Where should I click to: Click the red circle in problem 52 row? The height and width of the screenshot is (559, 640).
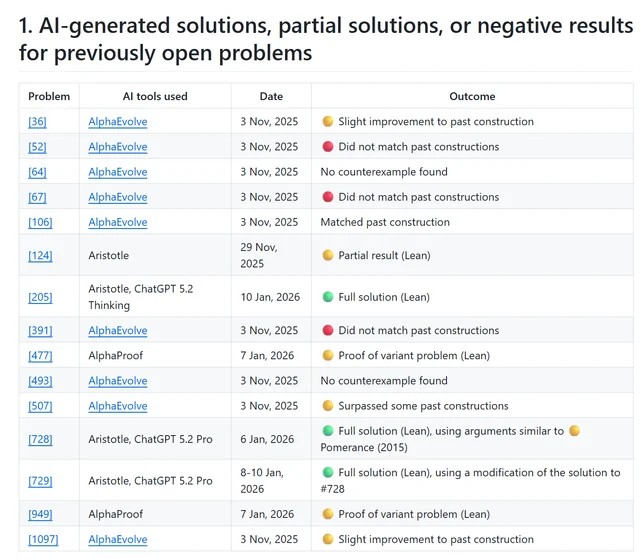pos(327,147)
